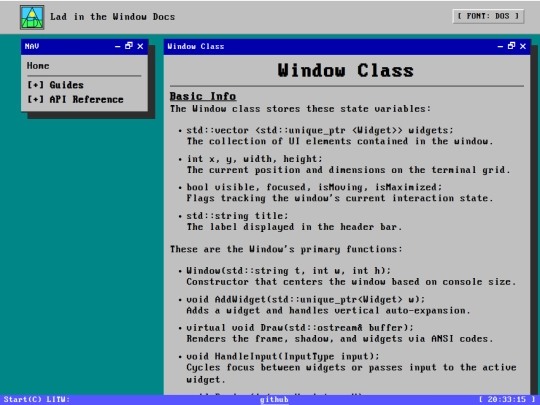540x405 pixels.
Task: Open the Home link in NAV
Action: tap(38, 66)
